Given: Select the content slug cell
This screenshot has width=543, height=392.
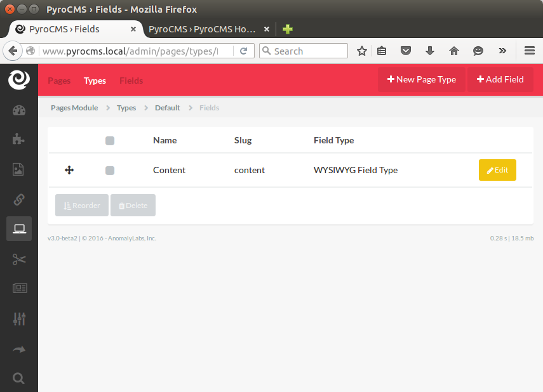Looking at the screenshot, I should (x=250, y=170).
